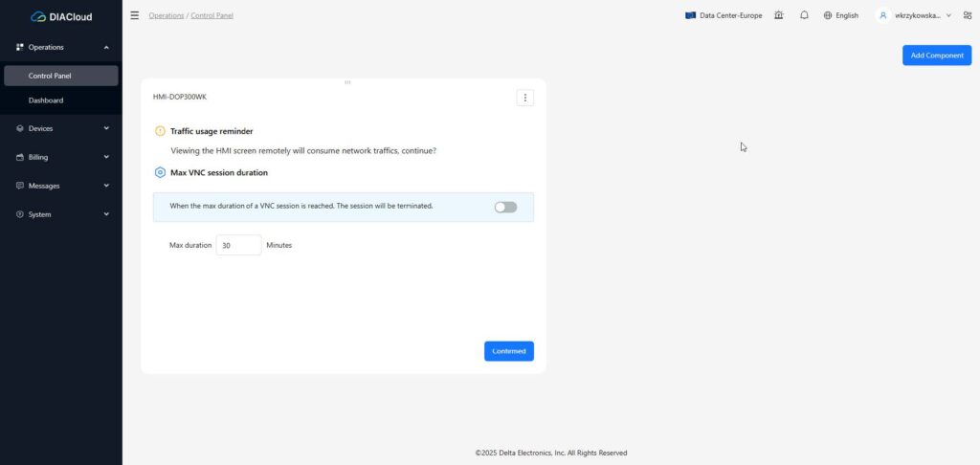
Task: Click the Add Component button
Action: 936,55
